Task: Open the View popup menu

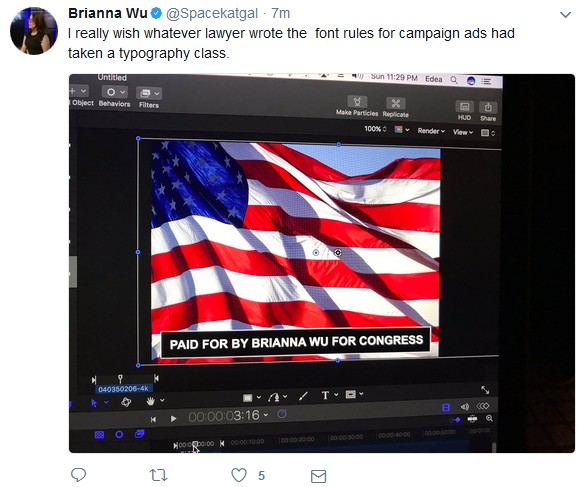Action: tap(463, 132)
